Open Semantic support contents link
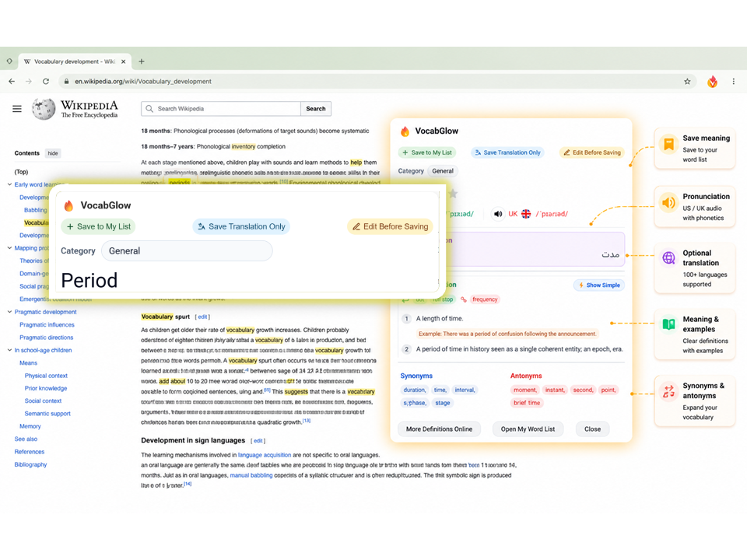Screen dimensions: 747x560 tap(47, 414)
